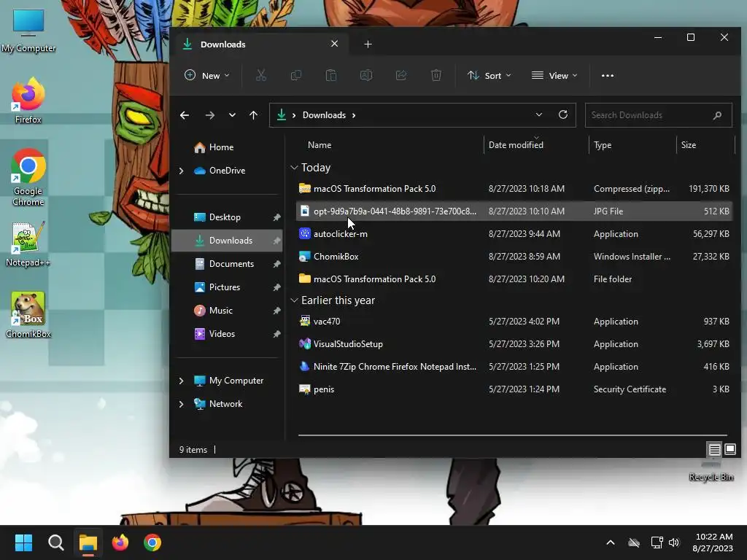The image size is (747, 560).
Task: Click the Rename icon in toolbar
Action: [x=366, y=75]
